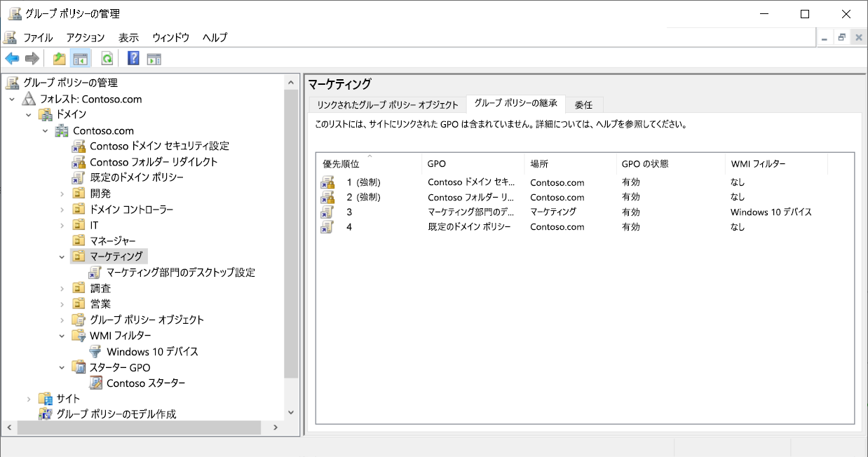This screenshot has width=868, height=457.
Task: Collapse the ドメイン tree node
Action: coord(29,114)
